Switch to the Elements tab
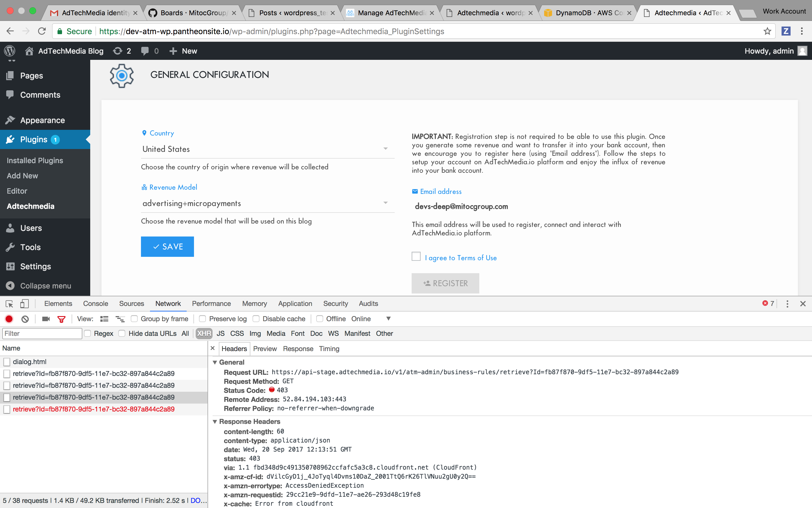This screenshot has width=812, height=508. click(58, 303)
